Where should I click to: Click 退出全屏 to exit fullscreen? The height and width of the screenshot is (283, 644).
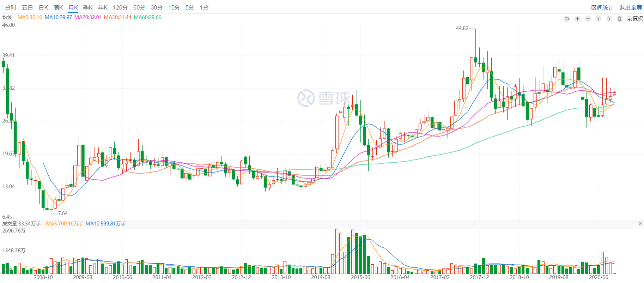coord(631,7)
